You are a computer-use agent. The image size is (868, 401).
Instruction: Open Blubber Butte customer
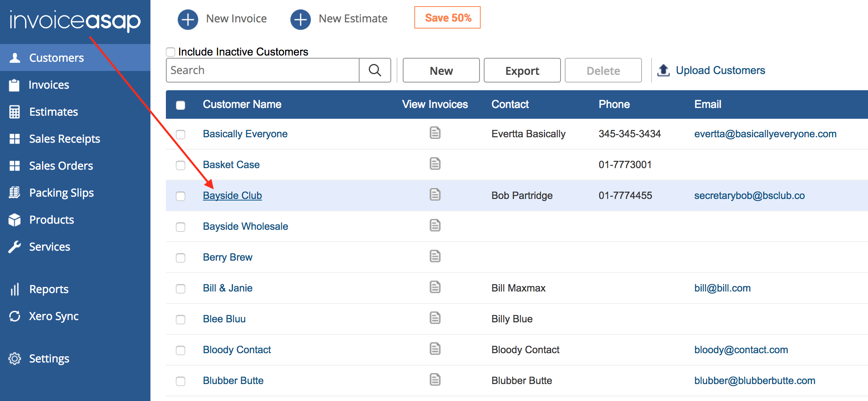(x=233, y=381)
